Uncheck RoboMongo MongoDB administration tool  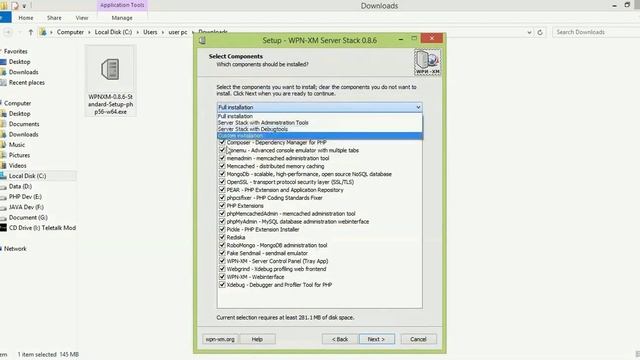coord(222,245)
